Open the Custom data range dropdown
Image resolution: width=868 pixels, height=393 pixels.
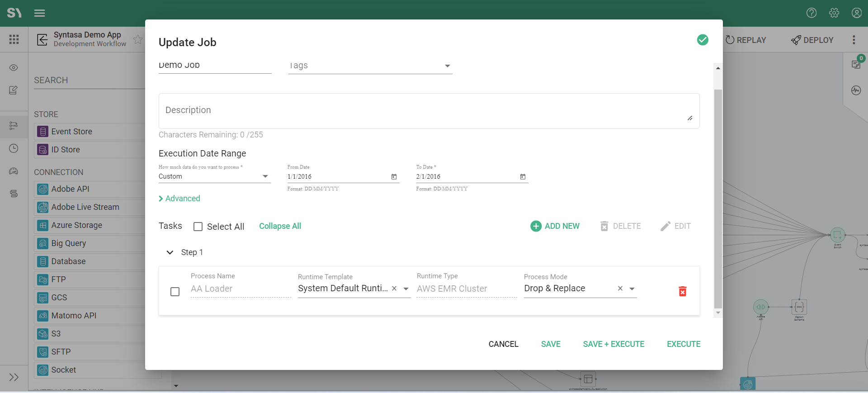[x=265, y=176]
